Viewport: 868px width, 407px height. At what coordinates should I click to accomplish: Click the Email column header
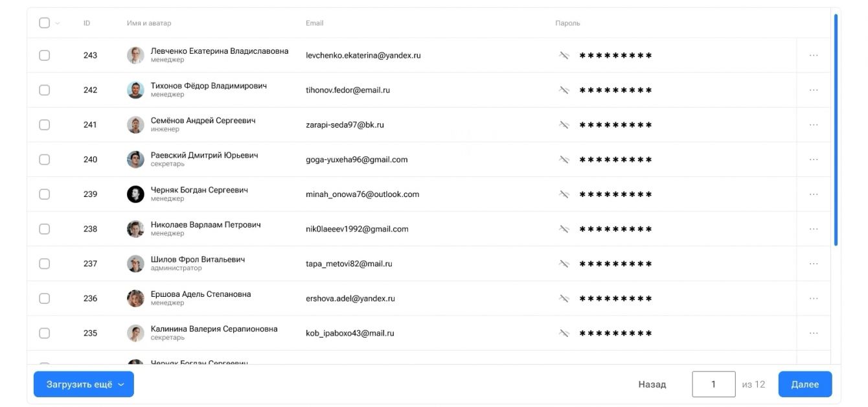(x=314, y=23)
